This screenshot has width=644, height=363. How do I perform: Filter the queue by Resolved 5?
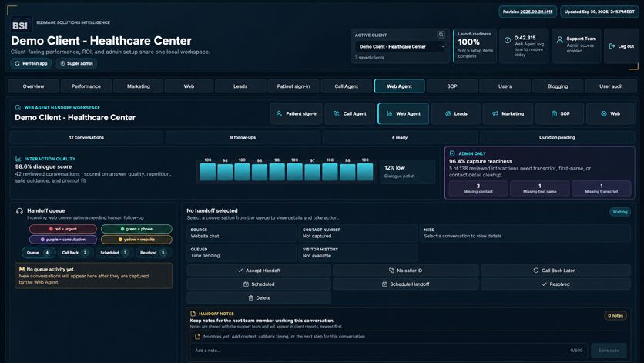point(153,253)
